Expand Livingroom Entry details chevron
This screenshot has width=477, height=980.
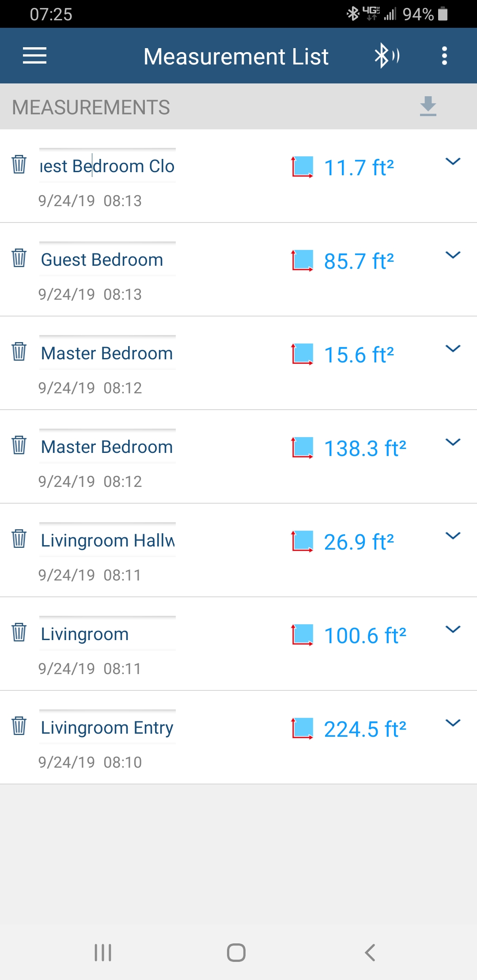point(453,723)
